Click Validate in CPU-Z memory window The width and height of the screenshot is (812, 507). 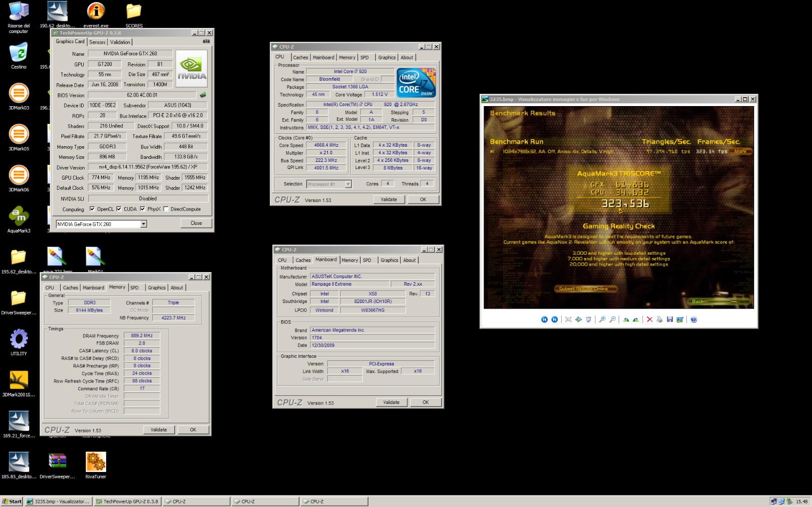158,430
